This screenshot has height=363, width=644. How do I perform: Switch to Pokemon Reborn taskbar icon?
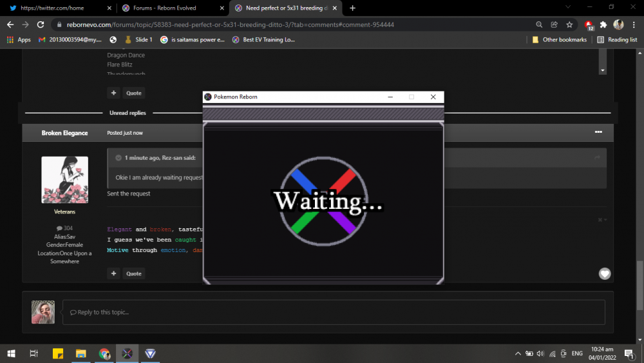128,353
